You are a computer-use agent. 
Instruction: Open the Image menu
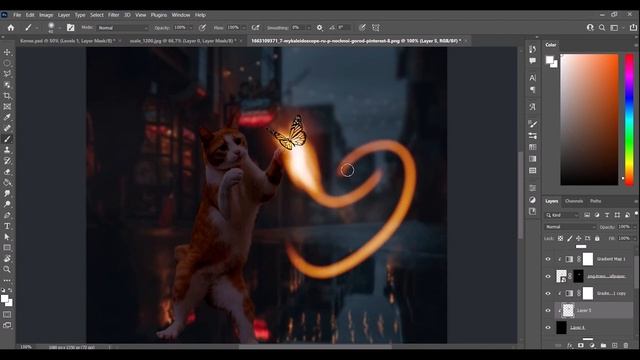click(46, 15)
